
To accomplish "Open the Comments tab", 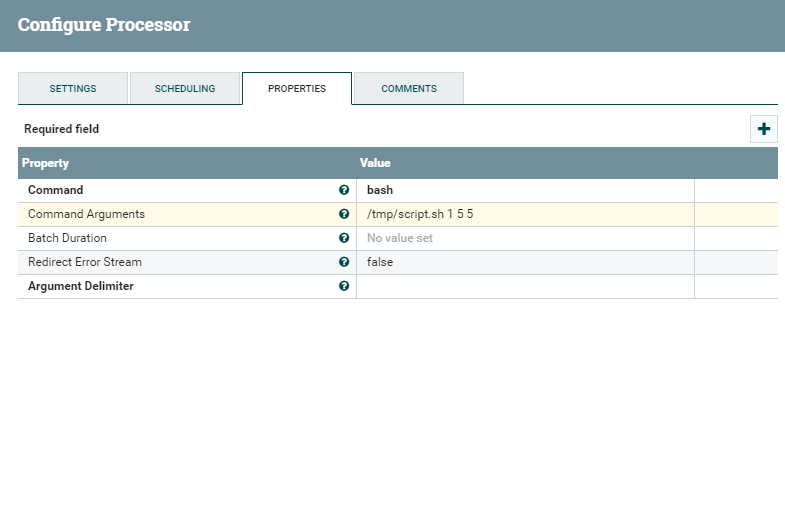I will (409, 89).
